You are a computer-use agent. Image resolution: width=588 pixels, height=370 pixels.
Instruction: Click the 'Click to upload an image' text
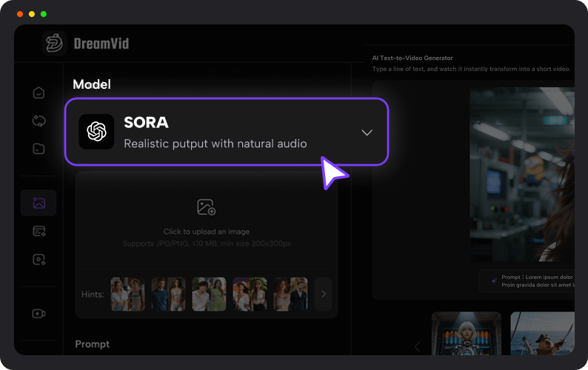[x=207, y=232]
